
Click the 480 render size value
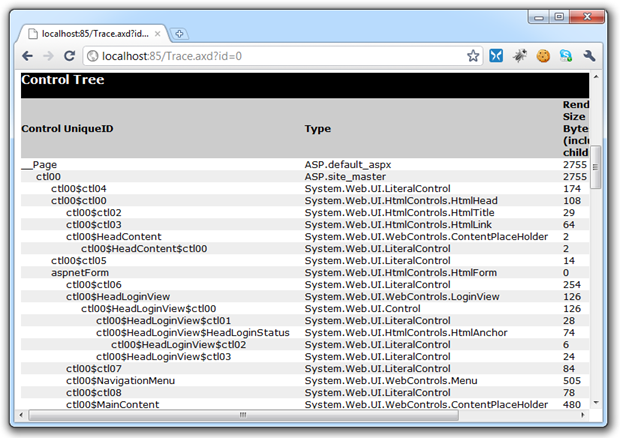click(572, 405)
